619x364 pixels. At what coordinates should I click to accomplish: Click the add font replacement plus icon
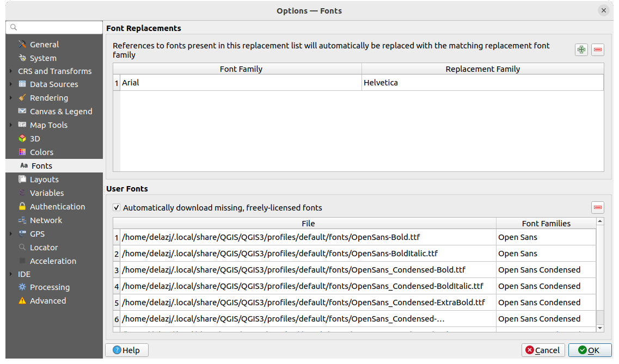(x=581, y=50)
